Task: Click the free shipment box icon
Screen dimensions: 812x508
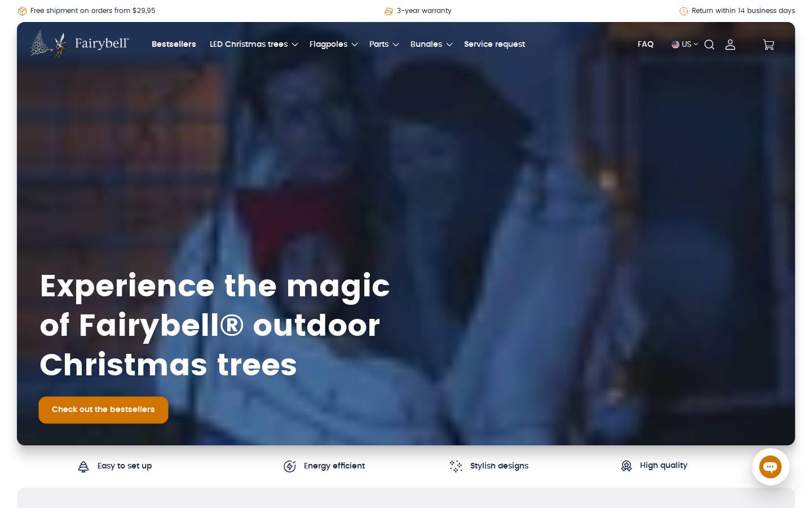Action: point(23,11)
